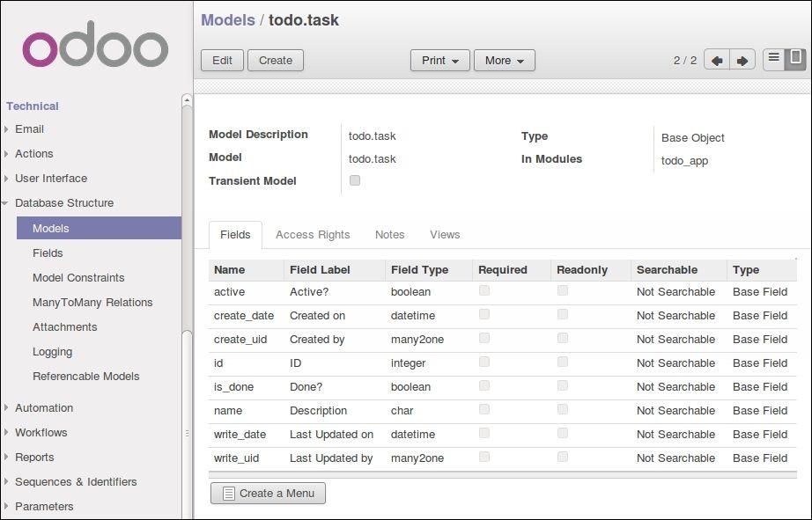Image resolution: width=812 pixels, height=520 pixels.
Task: Click sidebar scrollbar up arrow
Action: (x=187, y=99)
